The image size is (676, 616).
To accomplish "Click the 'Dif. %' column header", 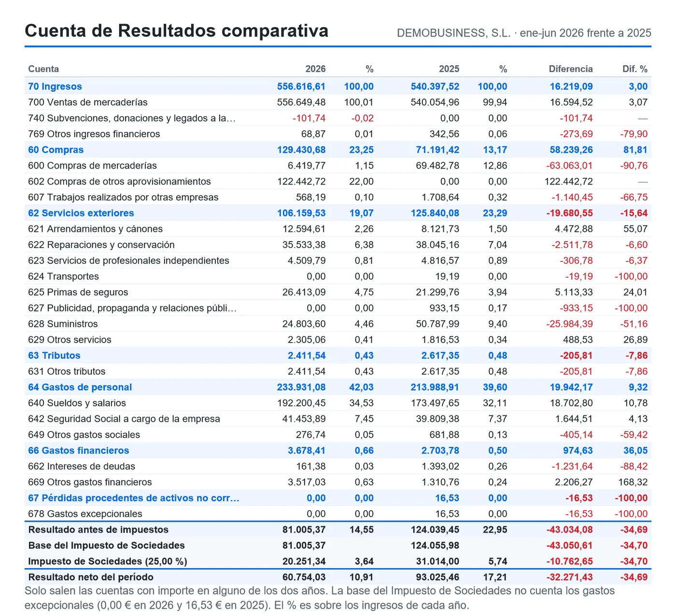I will pos(635,69).
